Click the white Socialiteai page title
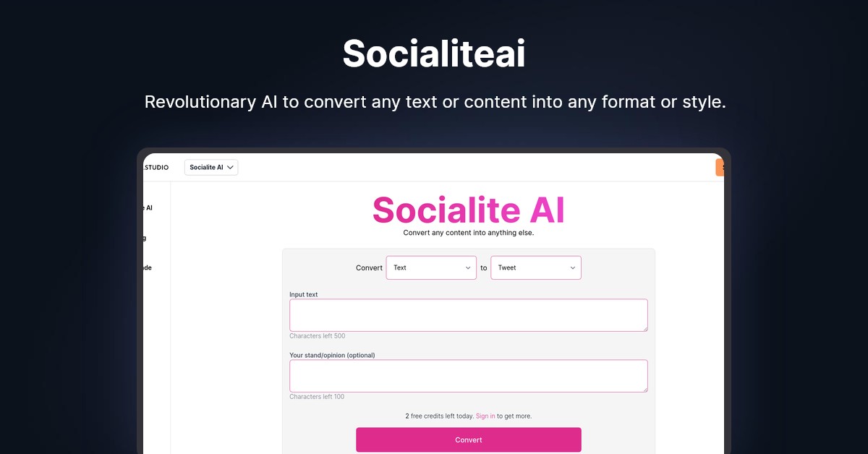Viewport: 868px width, 454px height. (434, 53)
